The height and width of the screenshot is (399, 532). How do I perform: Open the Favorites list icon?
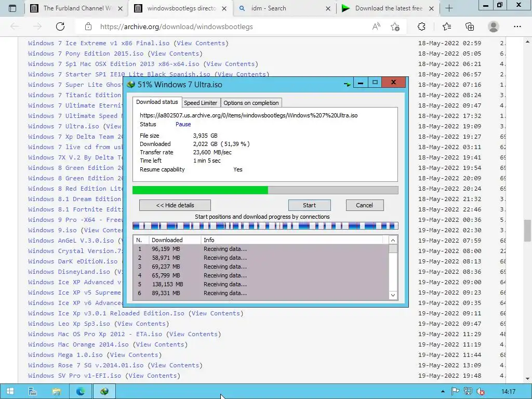[x=447, y=26]
